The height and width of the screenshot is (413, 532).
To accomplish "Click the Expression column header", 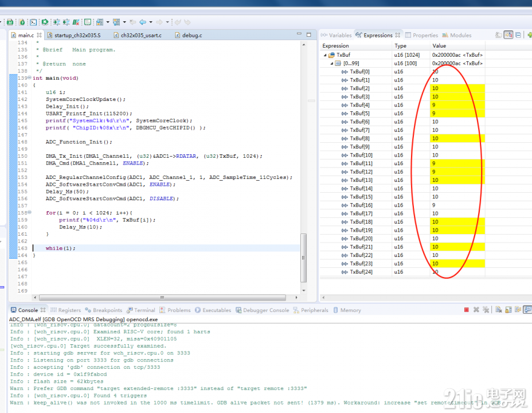I will [x=356, y=46].
